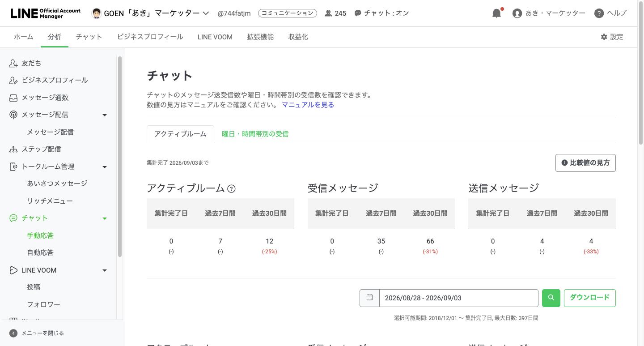The image size is (644, 346).
Task: Click the ビジネスプロフィール sidebar icon
Action: coord(13,81)
